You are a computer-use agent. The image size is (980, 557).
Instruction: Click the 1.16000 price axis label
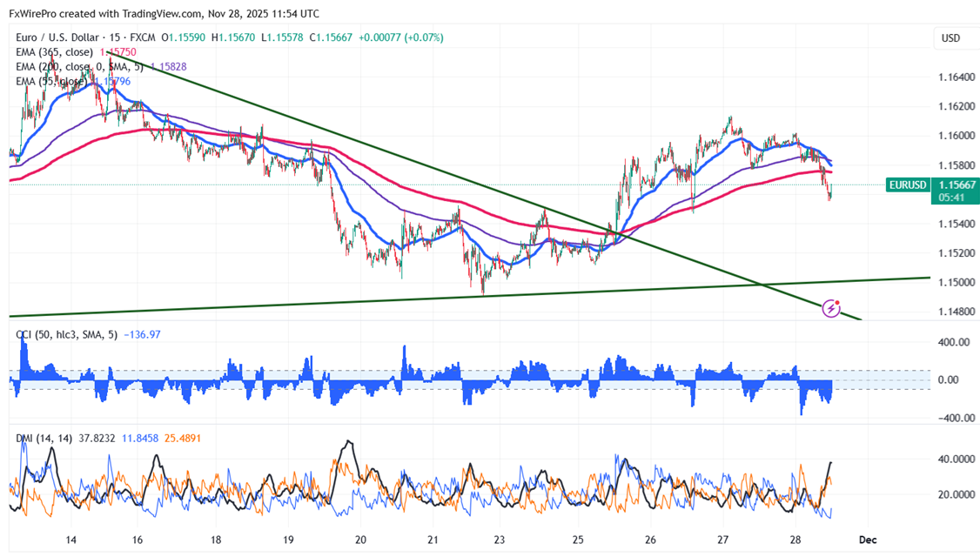point(957,136)
